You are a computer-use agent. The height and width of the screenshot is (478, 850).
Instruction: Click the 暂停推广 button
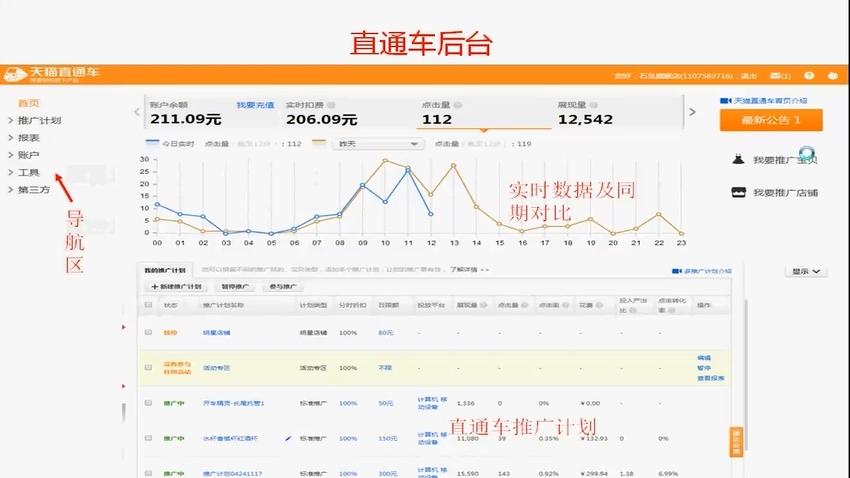point(235,287)
